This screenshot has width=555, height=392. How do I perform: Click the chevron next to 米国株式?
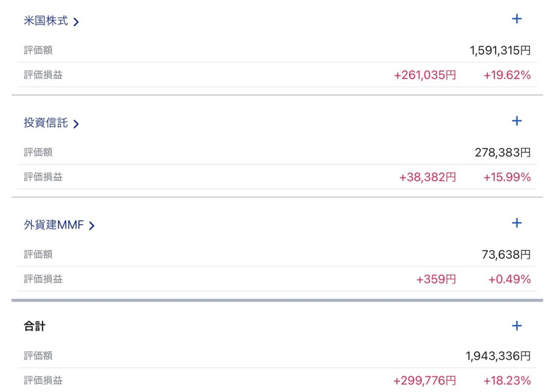coord(76,22)
